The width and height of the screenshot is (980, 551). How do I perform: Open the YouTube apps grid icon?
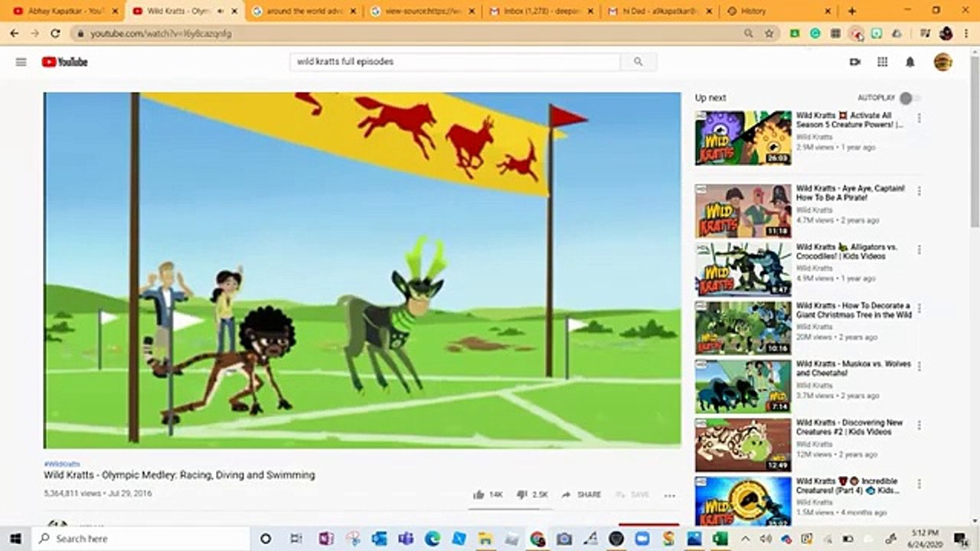click(882, 62)
